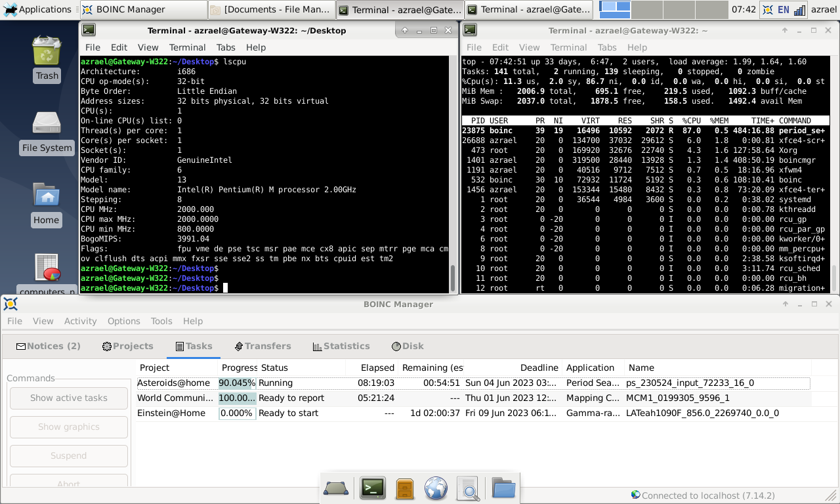Select the Einstein@Home task row
The image size is (840, 504).
(473, 413)
